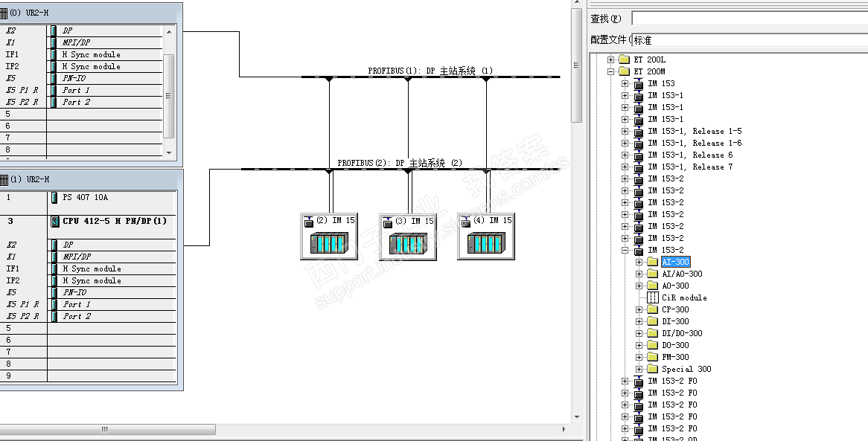
Task: Click the CiR module icon in catalog
Action: pyautogui.click(x=653, y=297)
